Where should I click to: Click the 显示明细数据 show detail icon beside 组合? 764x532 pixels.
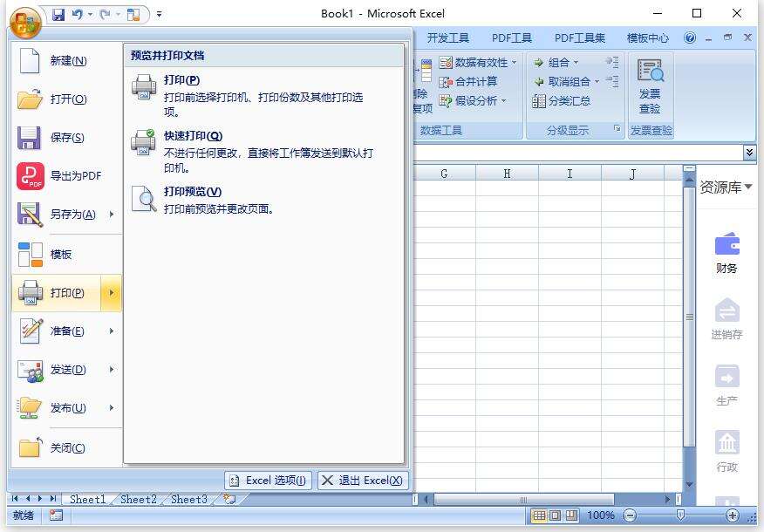(x=612, y=62)
